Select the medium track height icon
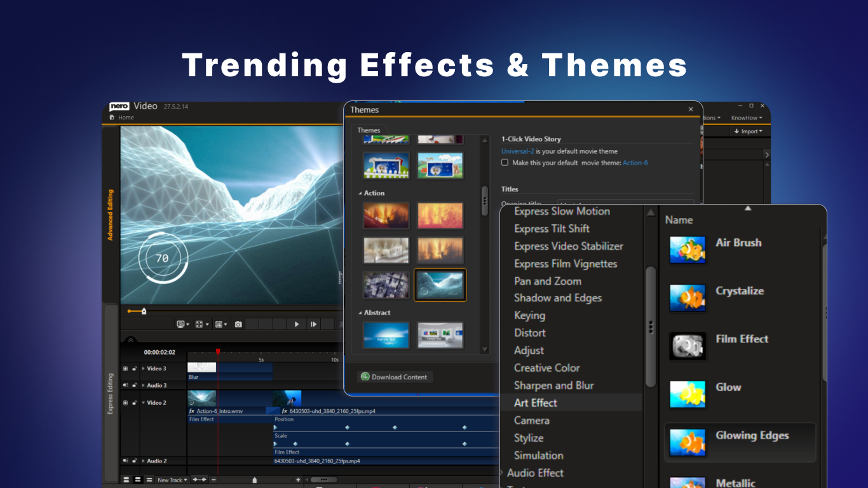The height and width of the screenshot is (488, 868). click(x=138, y=480)
